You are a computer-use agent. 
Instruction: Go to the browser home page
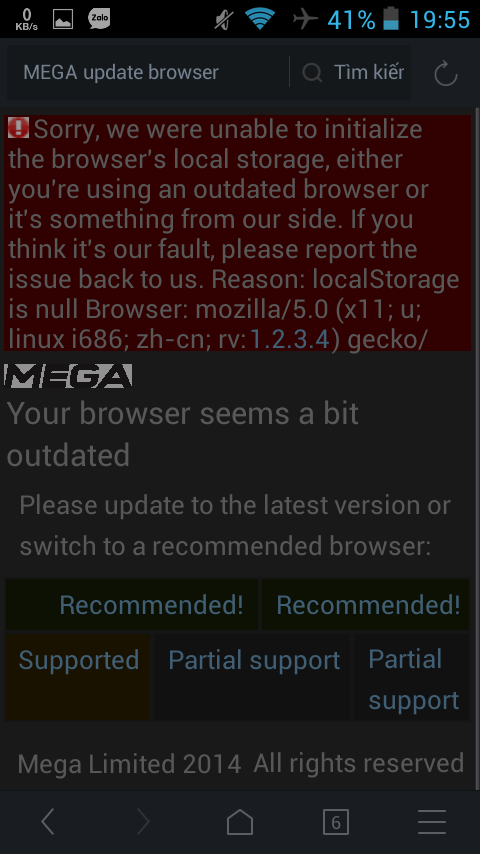pos(240,821)
